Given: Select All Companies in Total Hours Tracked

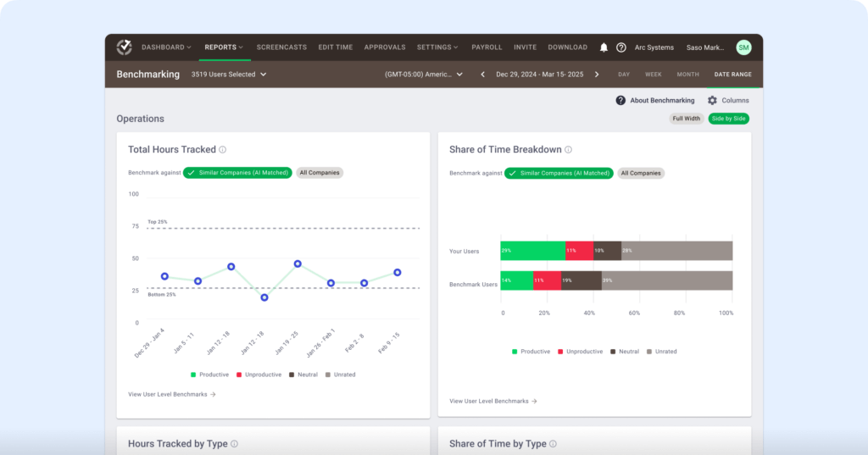Looking at the screenshot, I should pyautogui.click(x=320, y=173).
